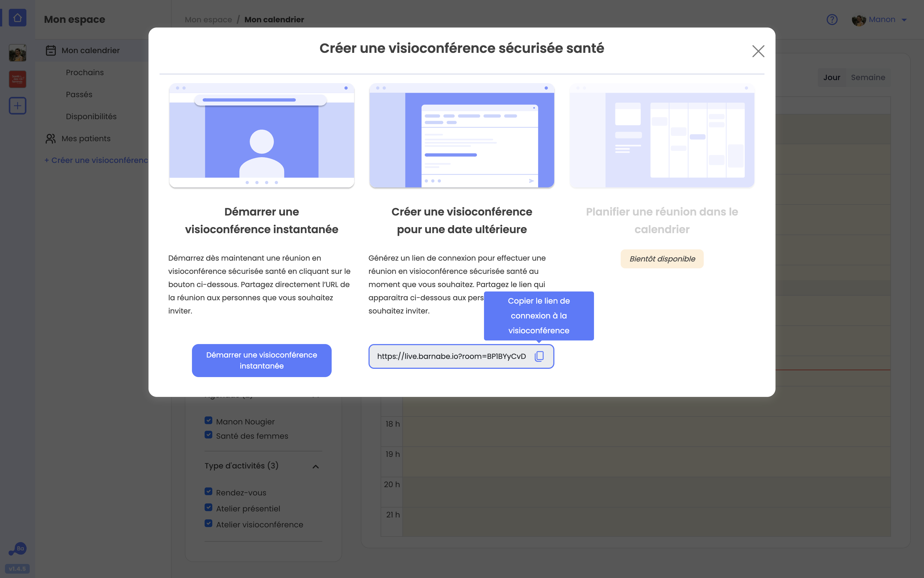Click the live.barnabe.io link field
The width and height of the screenshot is (924, 578).
click(x=461, y=356)
